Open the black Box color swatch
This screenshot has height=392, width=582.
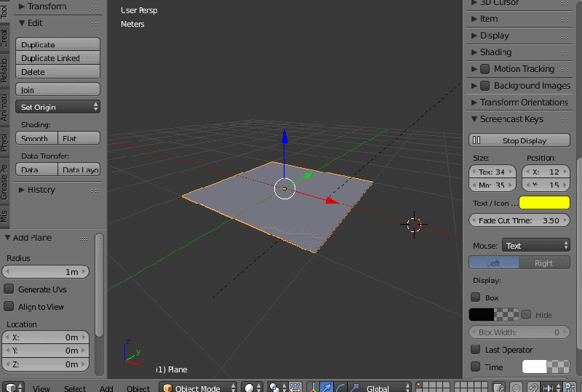(494, 314)
